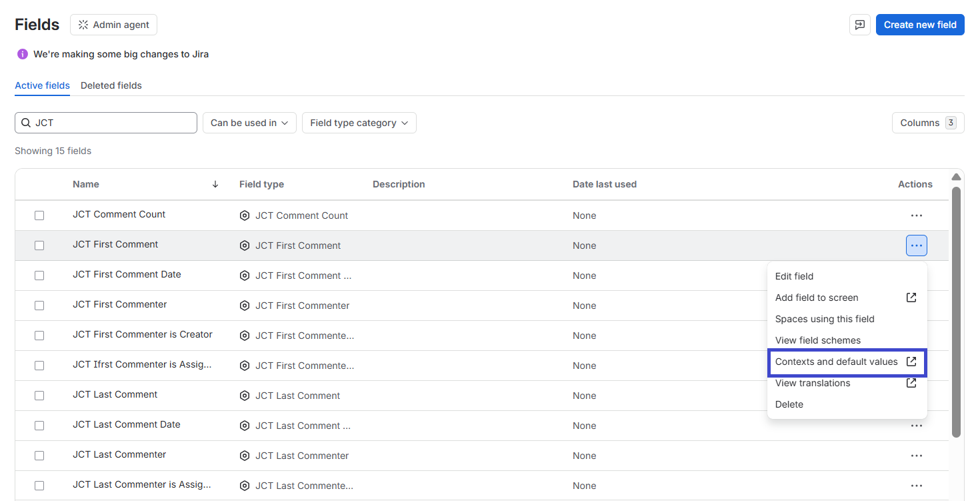This screenshot has height=501, width=980.
Task: Click the Create new field button
Action: [920, 25]
